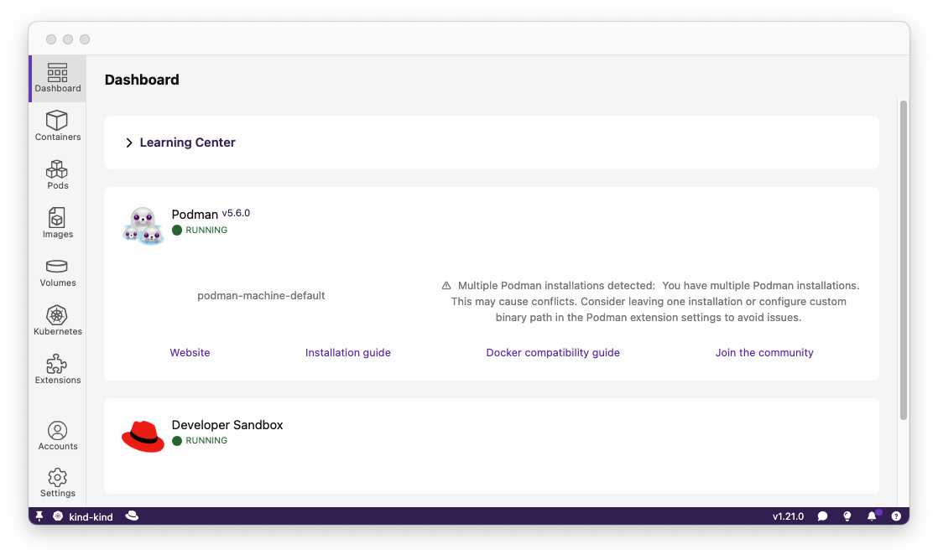Screen dimensions: 938x560
Task: Open the Containers view
Action: [x=57, y=126]
